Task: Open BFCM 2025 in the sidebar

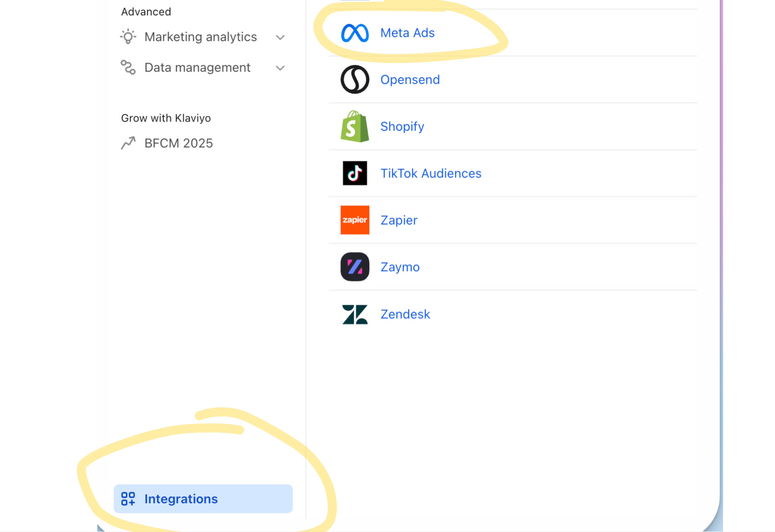Action: [178, 143]
